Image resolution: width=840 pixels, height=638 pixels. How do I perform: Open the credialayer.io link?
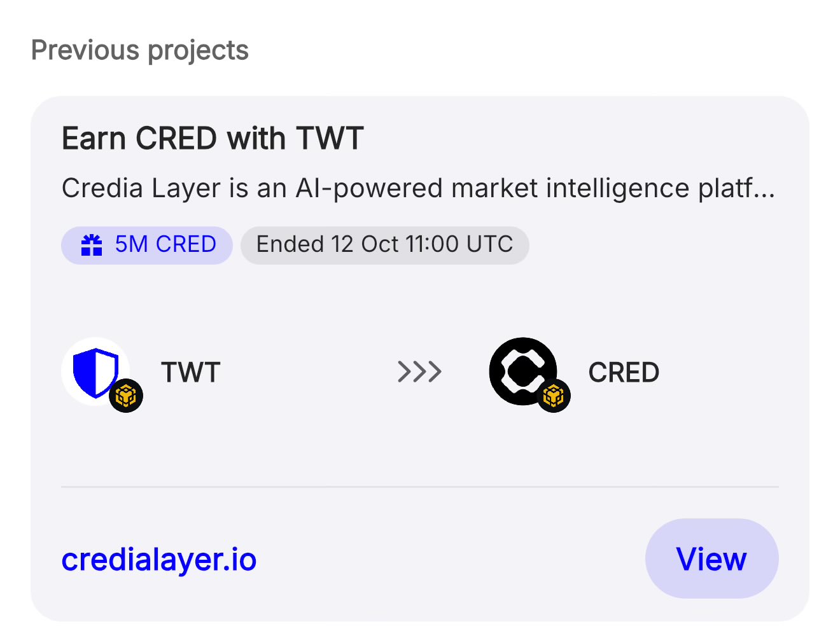[159, 560]
